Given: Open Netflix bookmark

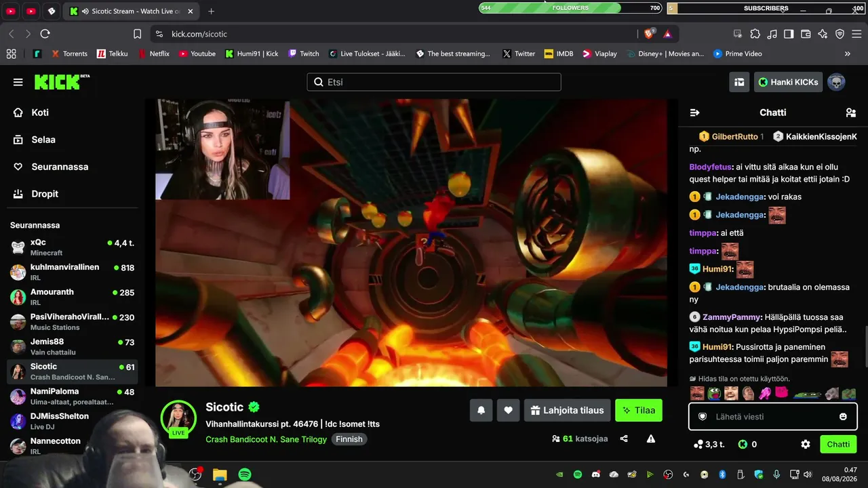Looking at the screenshot, I should (153, 54).
